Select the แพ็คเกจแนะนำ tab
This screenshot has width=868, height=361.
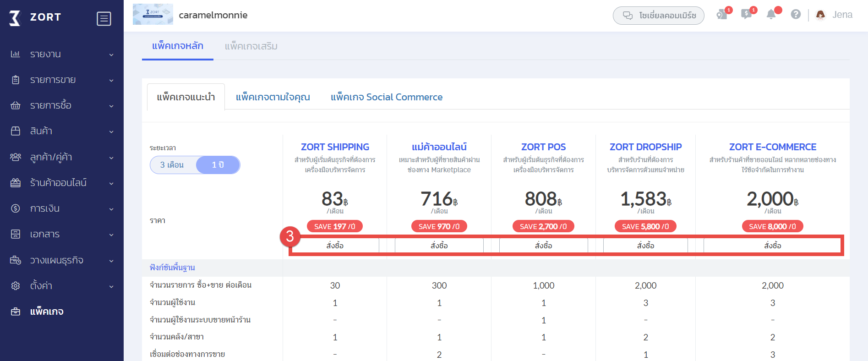click(x=186, y=97)
